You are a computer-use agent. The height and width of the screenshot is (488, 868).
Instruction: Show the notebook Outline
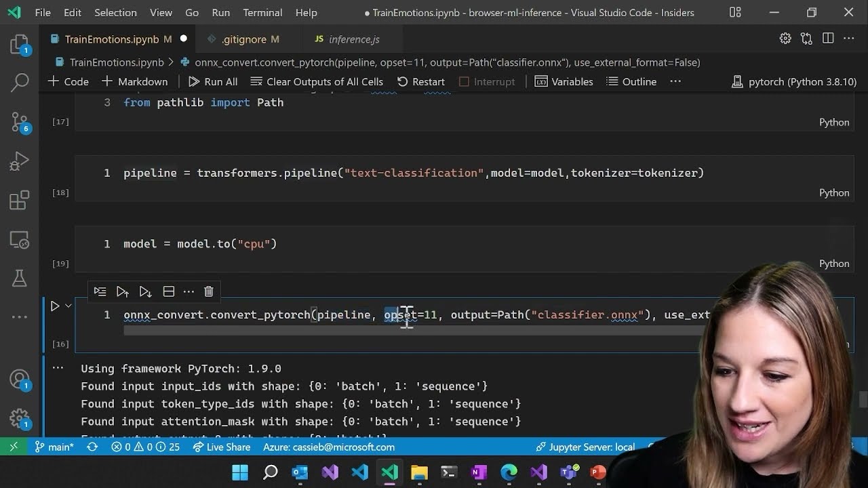(631, 81)
